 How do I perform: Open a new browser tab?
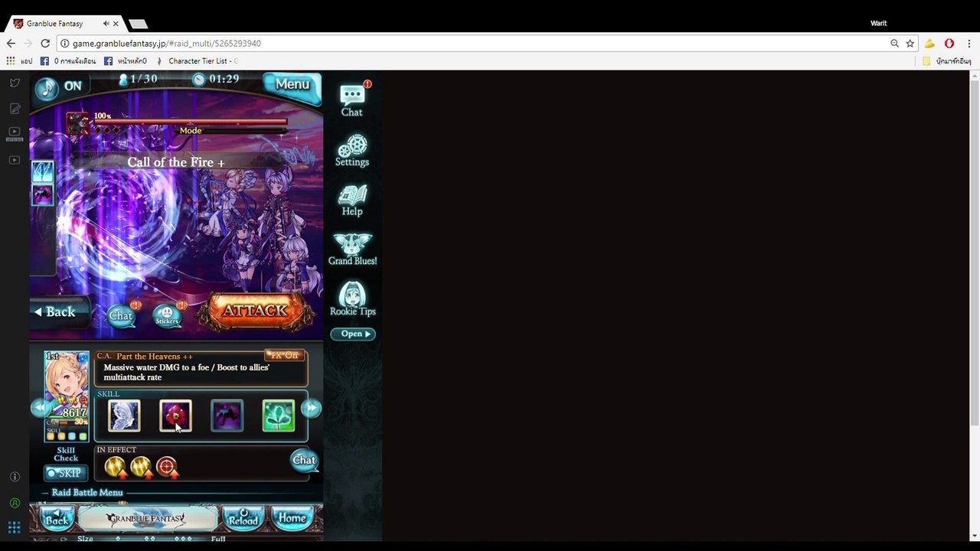coord(139,24)
